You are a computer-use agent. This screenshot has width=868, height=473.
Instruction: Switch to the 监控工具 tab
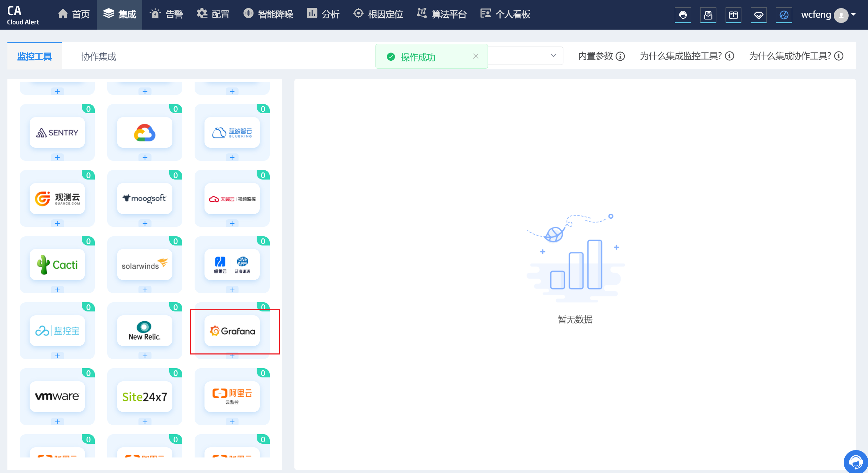coord(35,56)
